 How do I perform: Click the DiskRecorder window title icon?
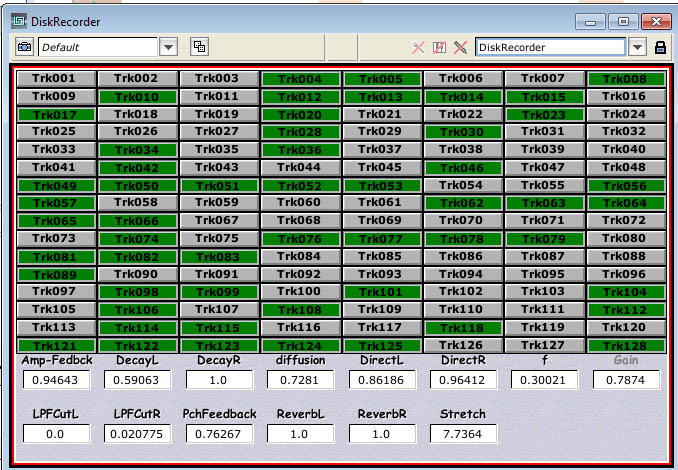pyautogui.click(x=19, y=21)
